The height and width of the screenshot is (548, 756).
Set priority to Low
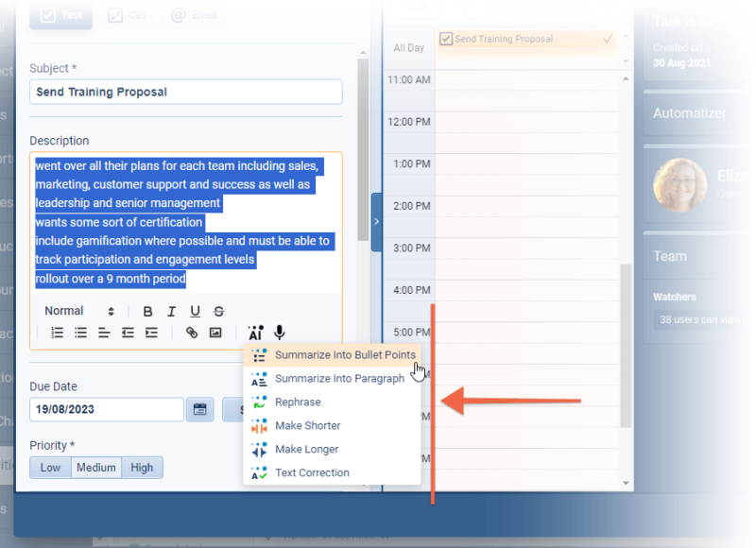(50, 468)
